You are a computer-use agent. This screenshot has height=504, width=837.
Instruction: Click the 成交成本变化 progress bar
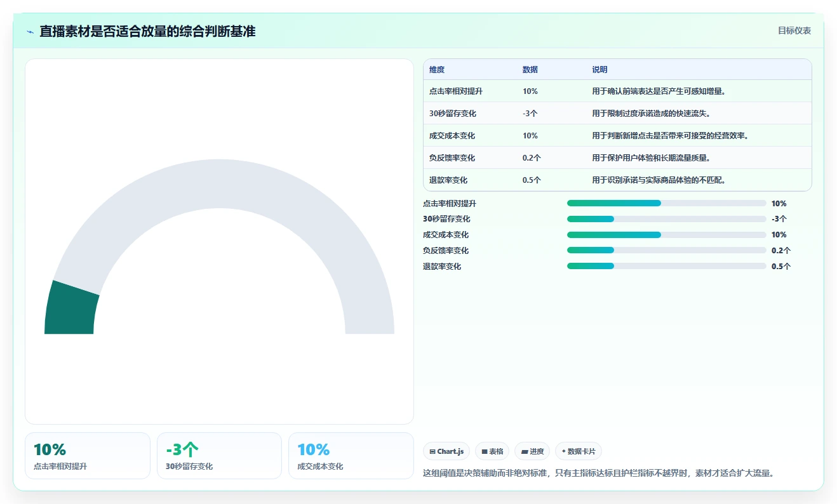(x=666, y=235)
